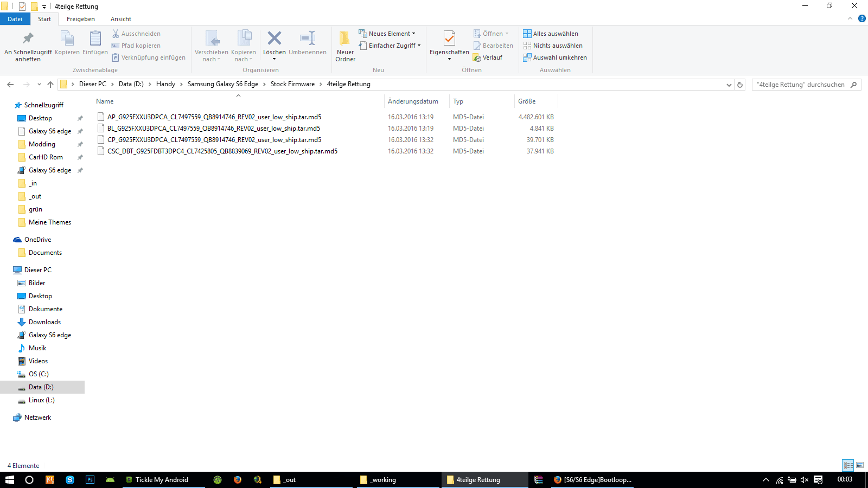Create a new folder with Neuer Ordner
This screenshot has width=868, height=488.
pyautogui.click(x=345, y=47)
